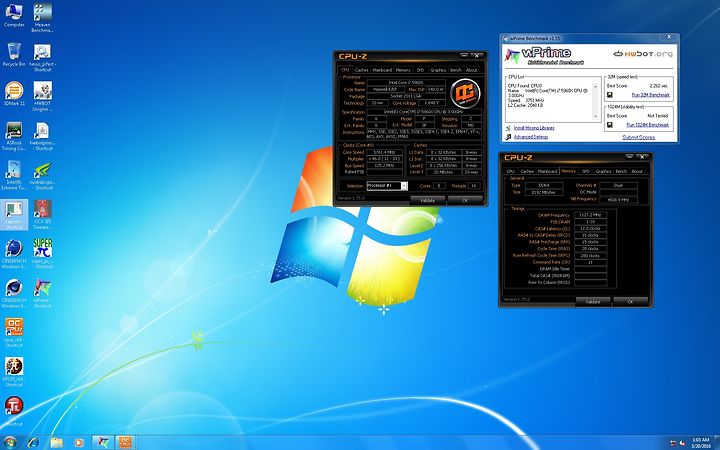Open the Advanced Settings link in wPrime
The image size is (720, 450).
click(531, 137)
